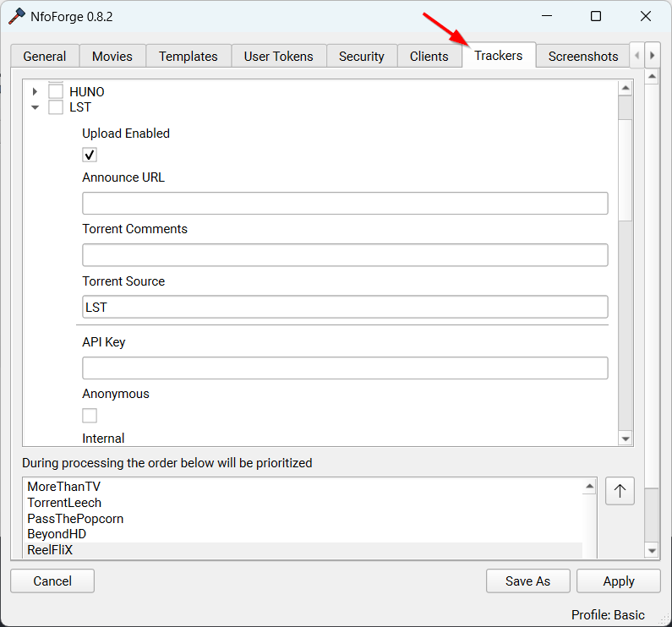Image resolution: width=672 pixels, height=627 pixels.
Task: Minimize the NfoForge window
Action: click(546, 16)
